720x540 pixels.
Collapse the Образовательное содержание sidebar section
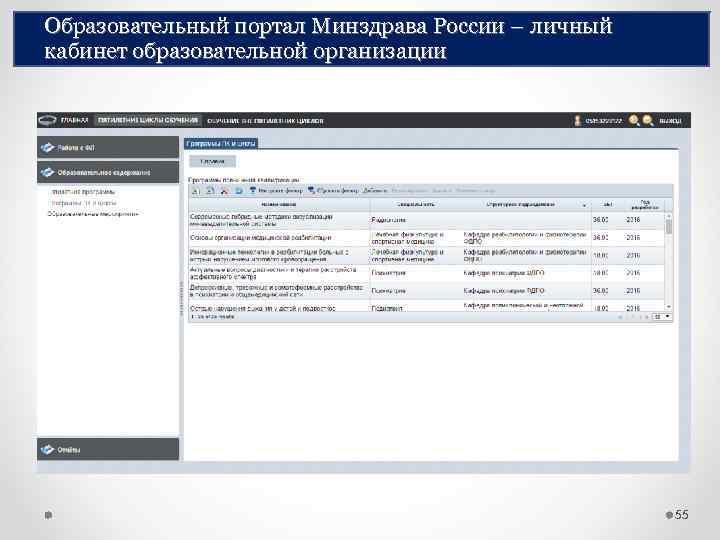pos(108,172)
